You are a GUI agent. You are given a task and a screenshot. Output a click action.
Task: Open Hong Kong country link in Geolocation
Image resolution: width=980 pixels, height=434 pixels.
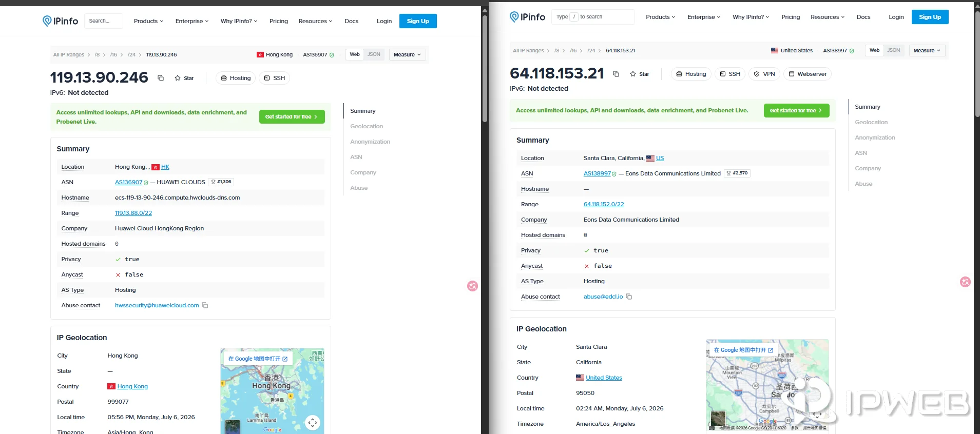tap(132, 386)
